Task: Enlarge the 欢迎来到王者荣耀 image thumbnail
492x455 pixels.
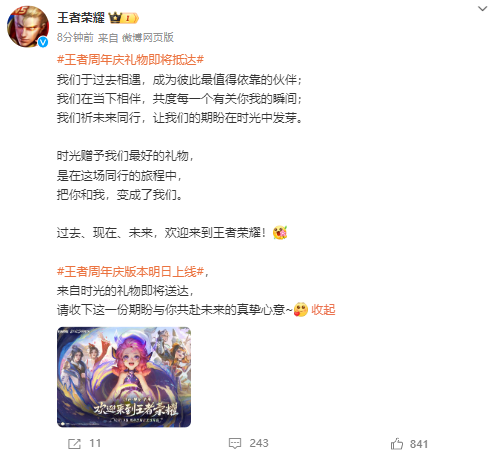Action: click(124, 377)
